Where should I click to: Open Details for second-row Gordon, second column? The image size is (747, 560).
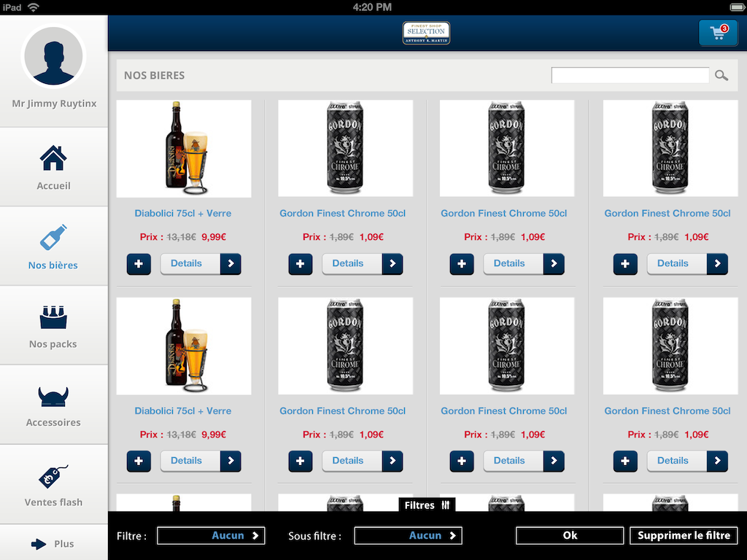pos(362,461)
